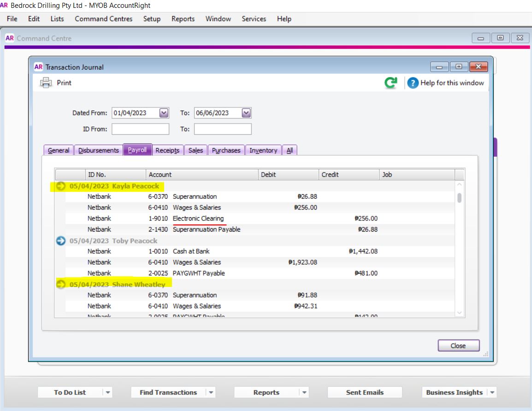This screenshot has width=532, height=411.
Task: Select the Cash at Bank row
Action: [x=260, y=251]
